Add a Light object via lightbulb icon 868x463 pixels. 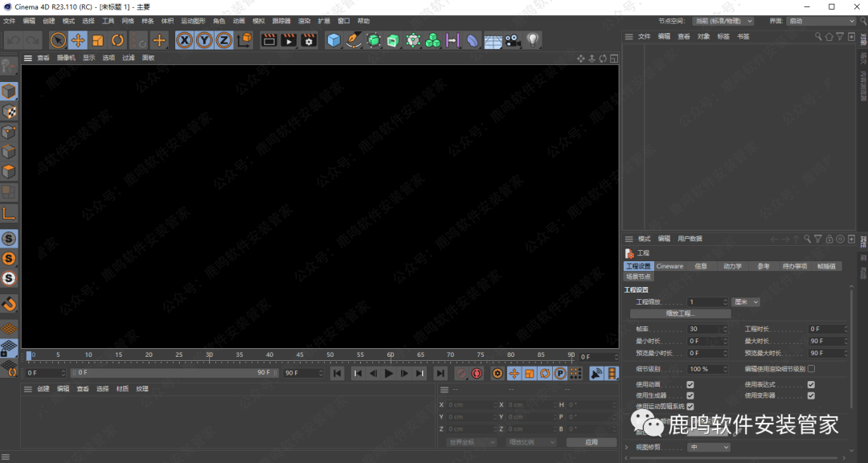tap(532, 39)
